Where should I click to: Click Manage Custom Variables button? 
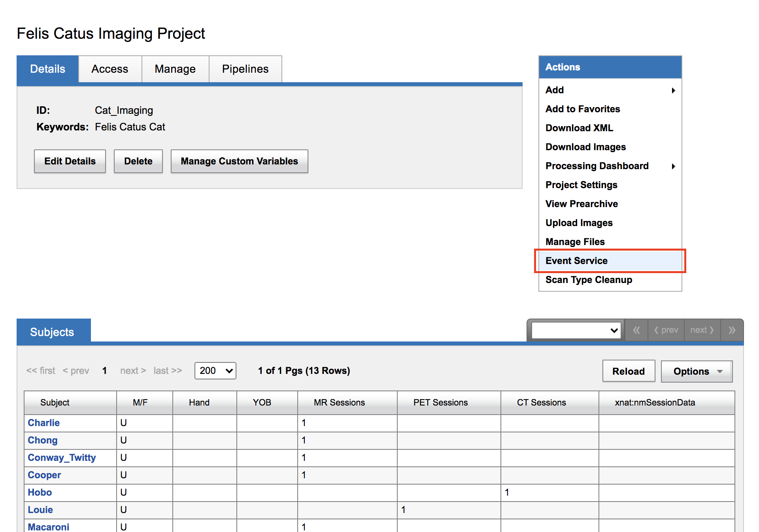239,161
